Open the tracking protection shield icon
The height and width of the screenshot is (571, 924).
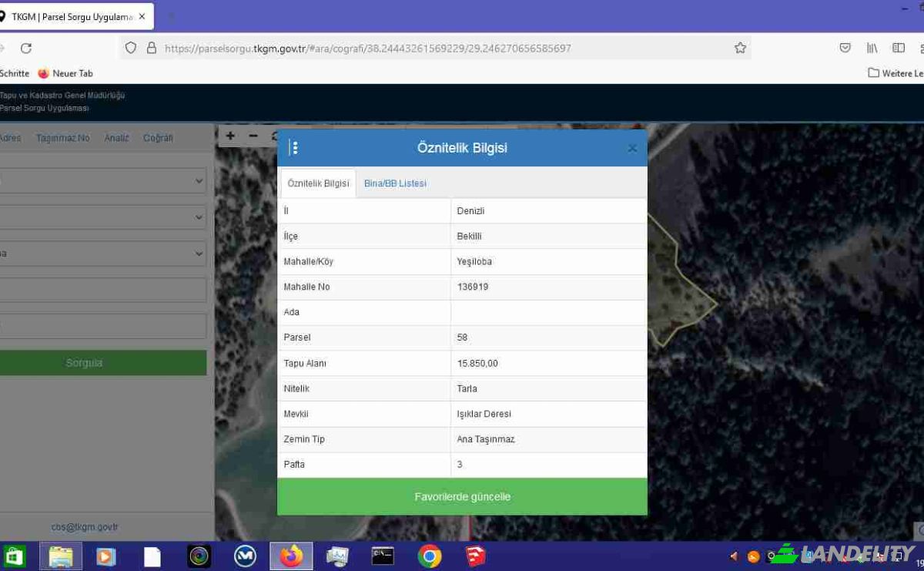coord(131,48)
